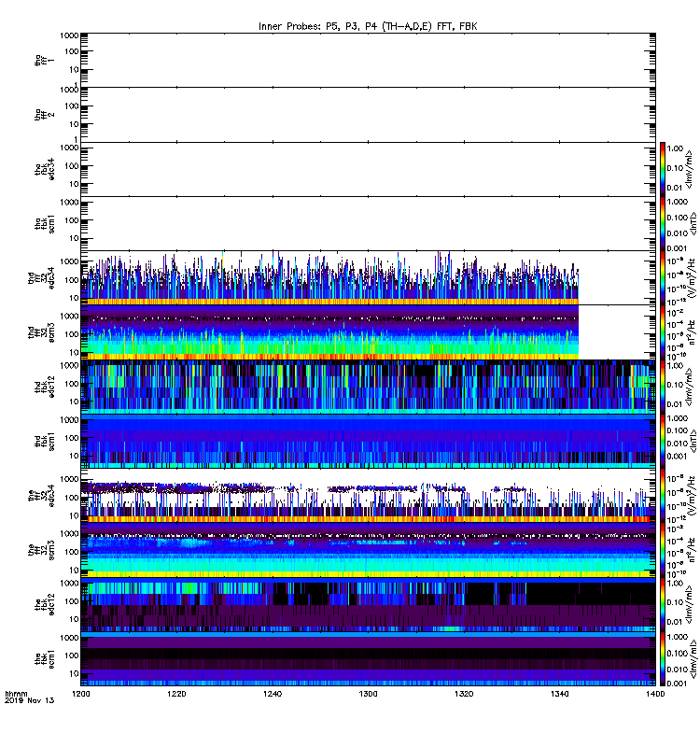Screen dimensions: 700x747
Task: Click the 'tha fbk edc34' panel label
Action: (x=45, y=169)
